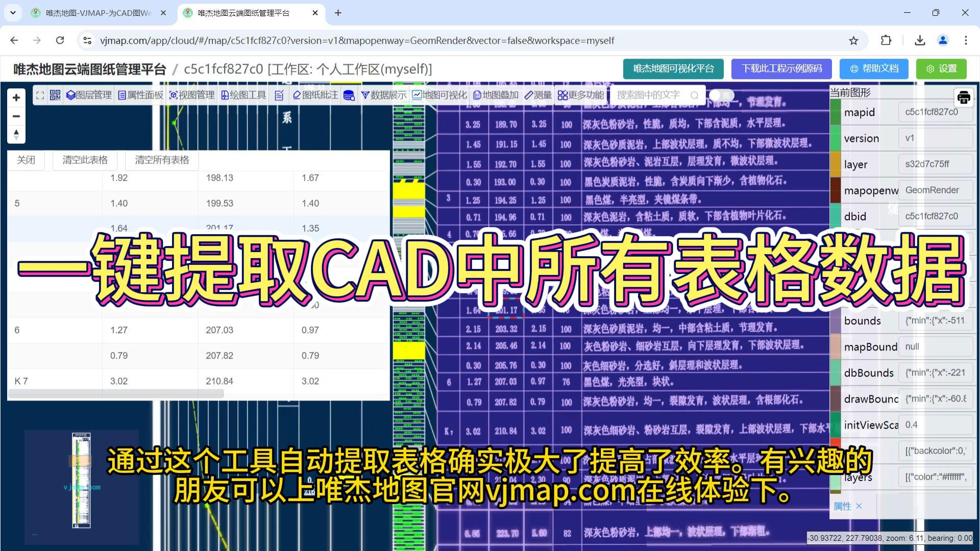Open 图纸批注 drawing annotation
Image resolution: width=980 pixels, height=551 pixels.
(315, 95)
